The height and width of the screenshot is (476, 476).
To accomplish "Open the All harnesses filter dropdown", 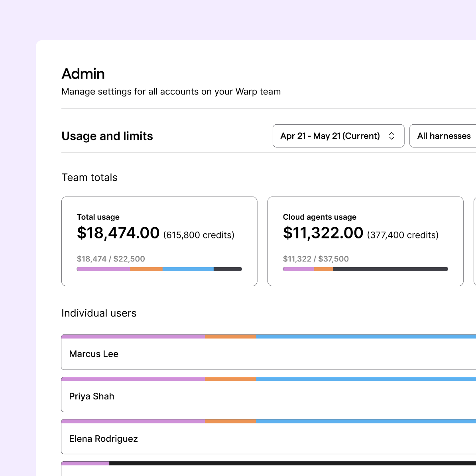I will pos(443,136).
